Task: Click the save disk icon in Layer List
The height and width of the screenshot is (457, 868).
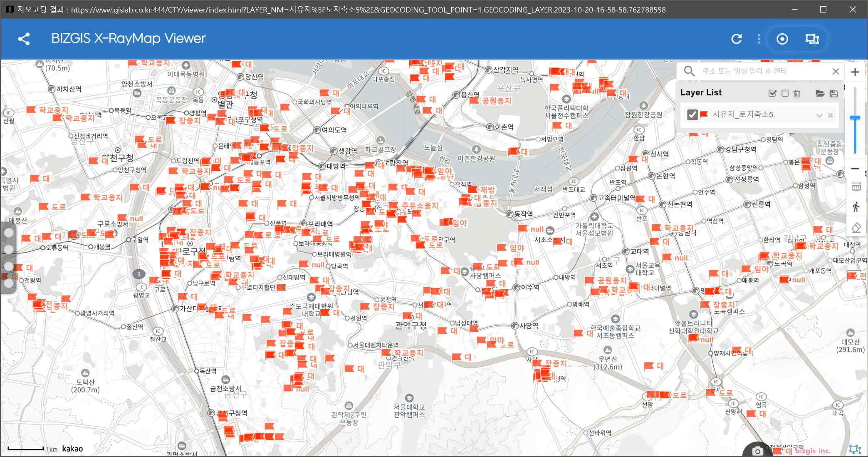Action: pyautogui.click(x=833, y=93)
